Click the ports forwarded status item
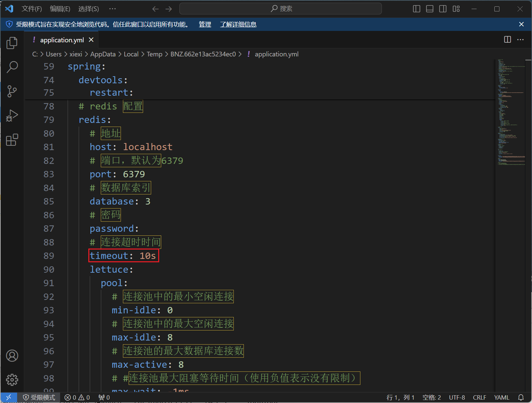 tap(104, 398)
